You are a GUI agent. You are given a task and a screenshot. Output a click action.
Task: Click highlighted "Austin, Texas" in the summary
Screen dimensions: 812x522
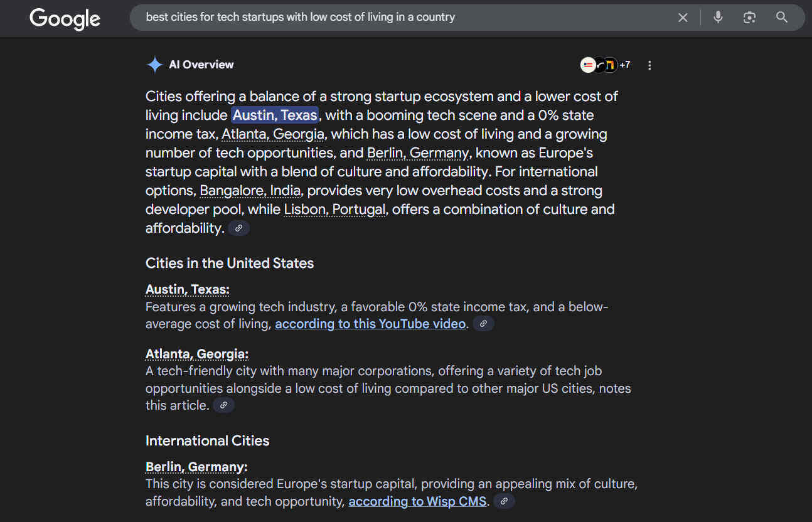pyautogui.click(x=275, y=115)
